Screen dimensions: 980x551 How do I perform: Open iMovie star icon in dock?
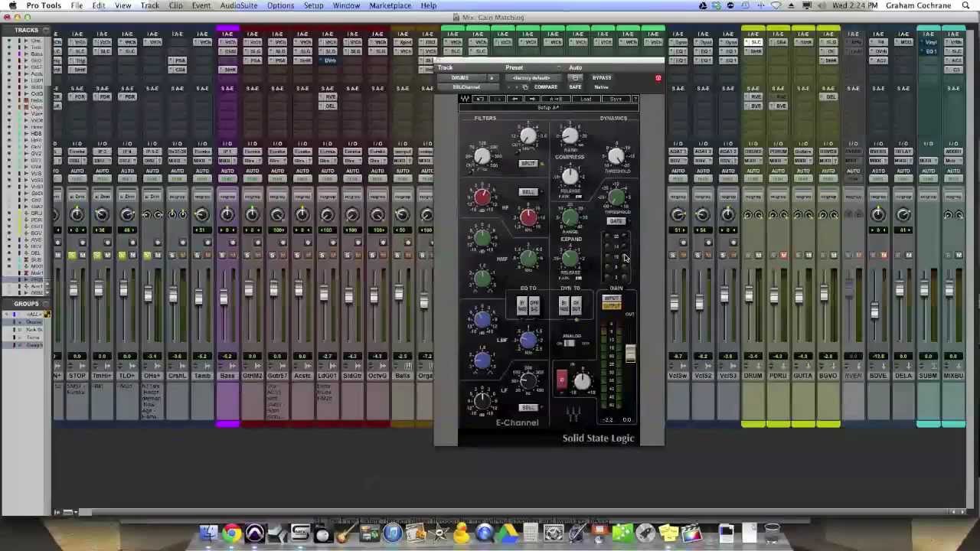(x=439, y=533)
